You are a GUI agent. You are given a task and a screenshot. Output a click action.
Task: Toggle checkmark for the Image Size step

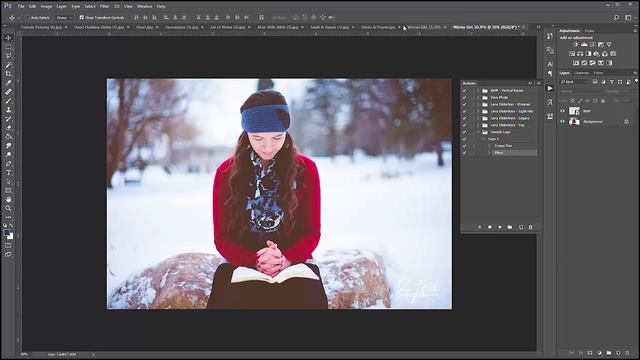tap(464, 146)
